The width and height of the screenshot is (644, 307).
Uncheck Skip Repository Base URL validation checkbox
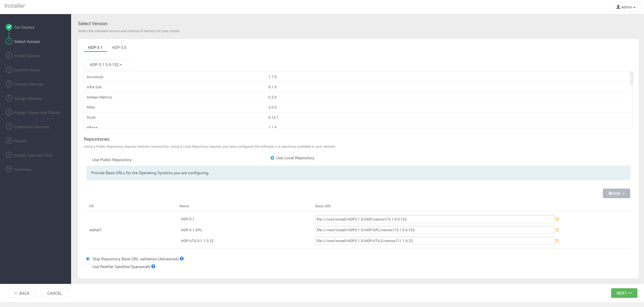pyautogui.click(x=88, y=259)
